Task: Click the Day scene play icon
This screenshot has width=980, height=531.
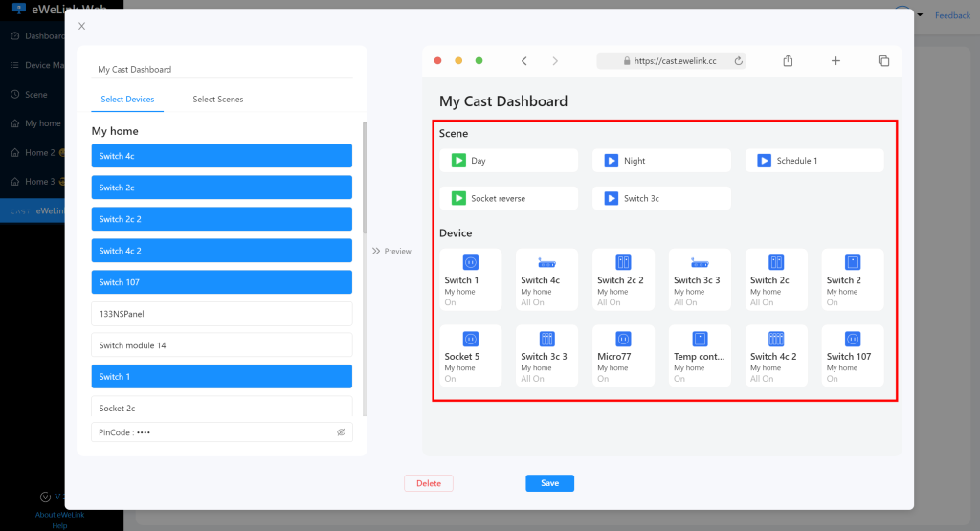Action: 458,161
